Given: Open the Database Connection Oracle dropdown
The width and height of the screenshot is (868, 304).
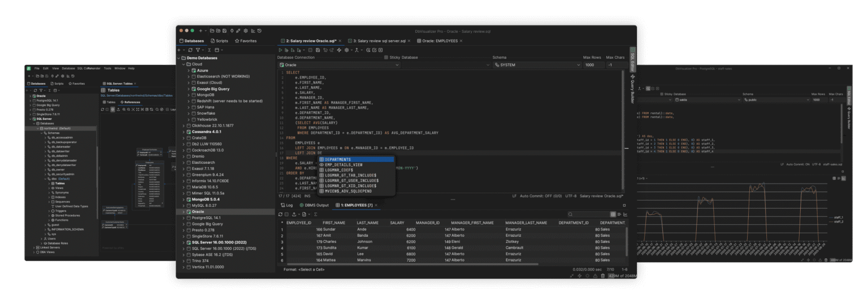Looking at the screenshot, I should 384,65.
